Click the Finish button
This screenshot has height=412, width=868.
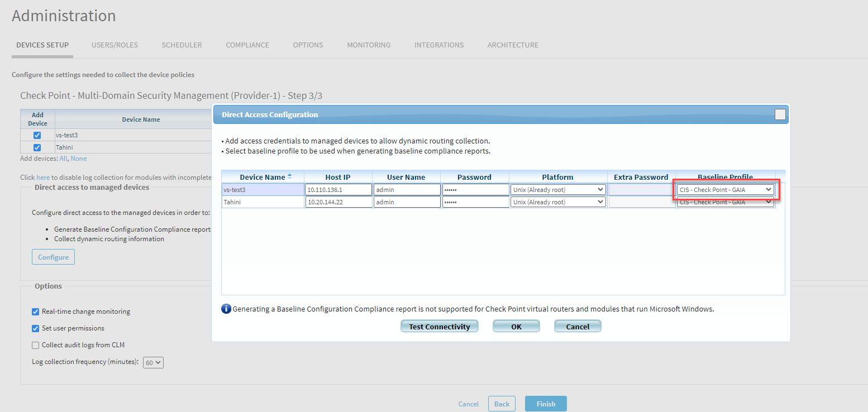pyautogui.click(x=546, y=404)
